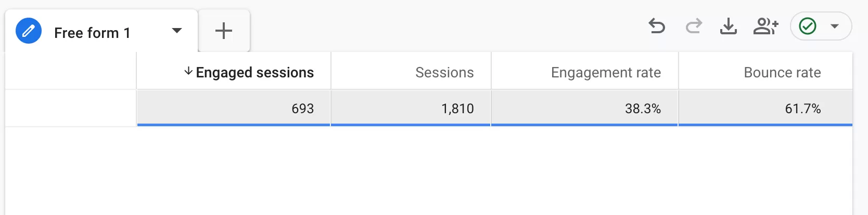Undo the last change
Viewport: 868px width, 215px height.
click(x=657, y=26)
